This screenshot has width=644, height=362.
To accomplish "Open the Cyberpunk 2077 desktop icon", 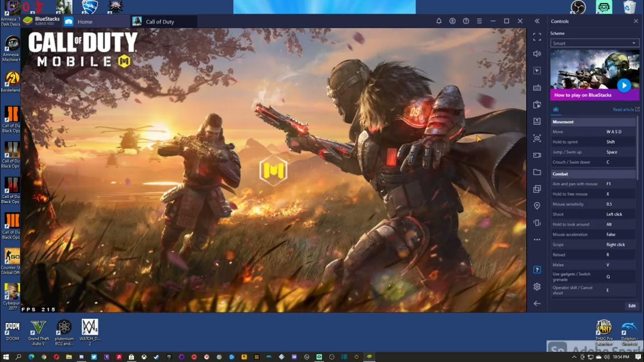I will pyautogui.click(x=11, y=296).
